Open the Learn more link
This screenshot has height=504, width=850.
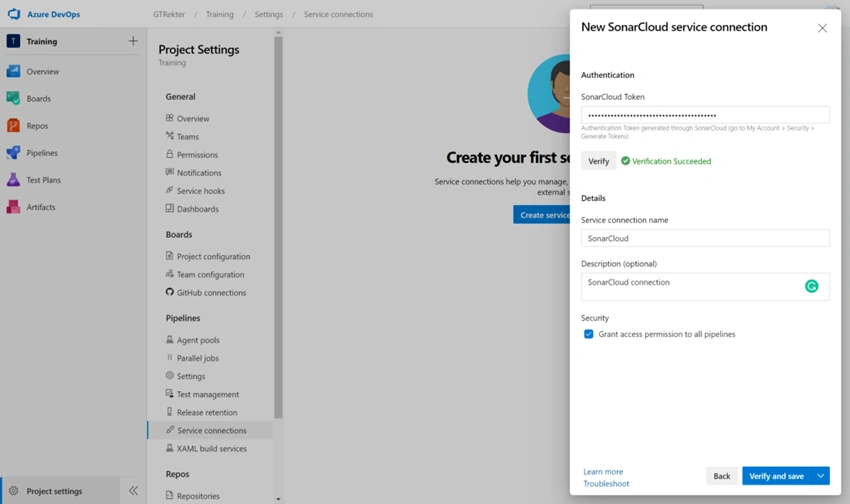coord(603,471)
